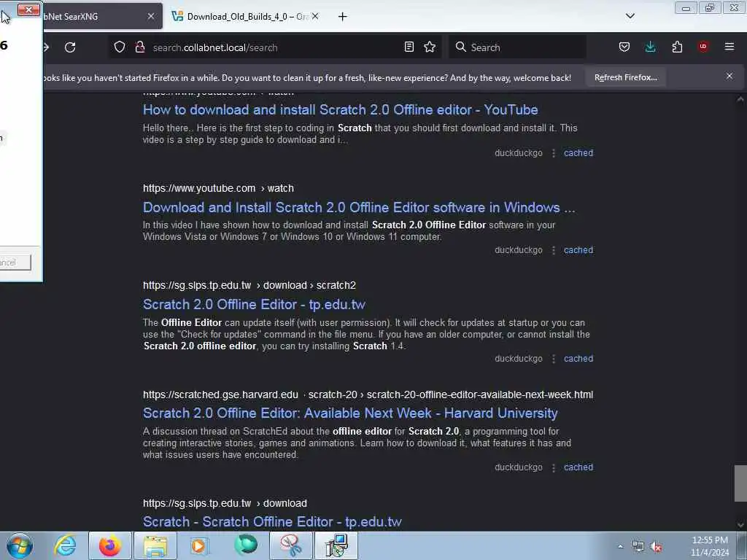Open Windows Media Player from the taskbar

coord(200,545)
